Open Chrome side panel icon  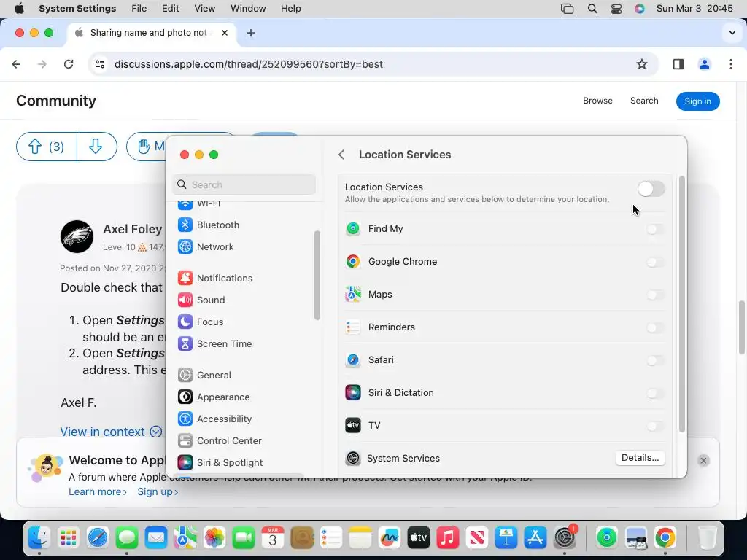tap(678, 64)
